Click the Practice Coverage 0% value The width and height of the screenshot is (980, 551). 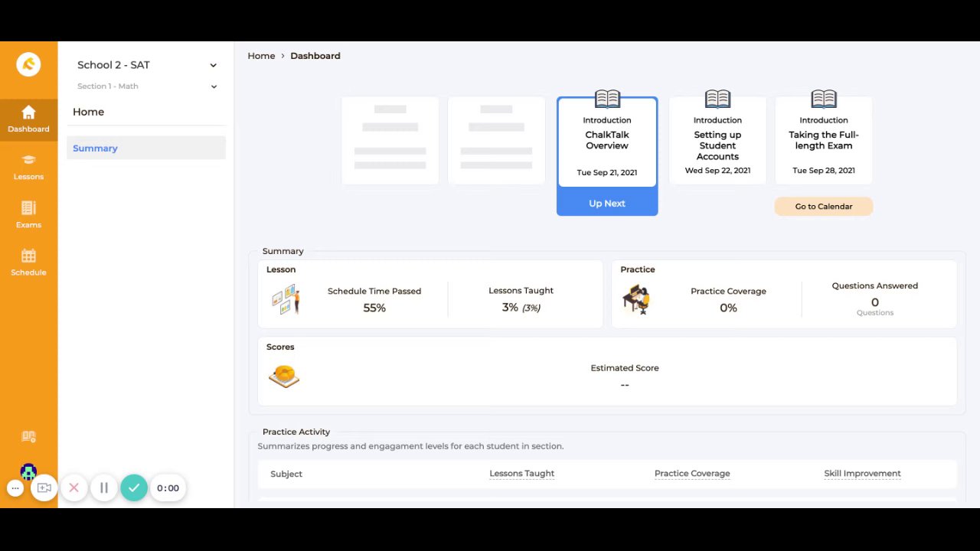click(x=728, y=308)
